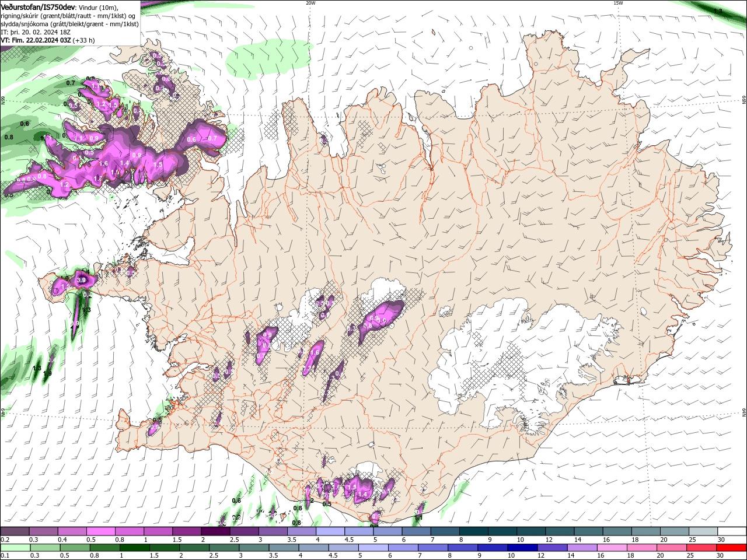The image size is (747, 560).
Task: Click the '(+33 h)' forecast offset text
Action: click(84, 40)
